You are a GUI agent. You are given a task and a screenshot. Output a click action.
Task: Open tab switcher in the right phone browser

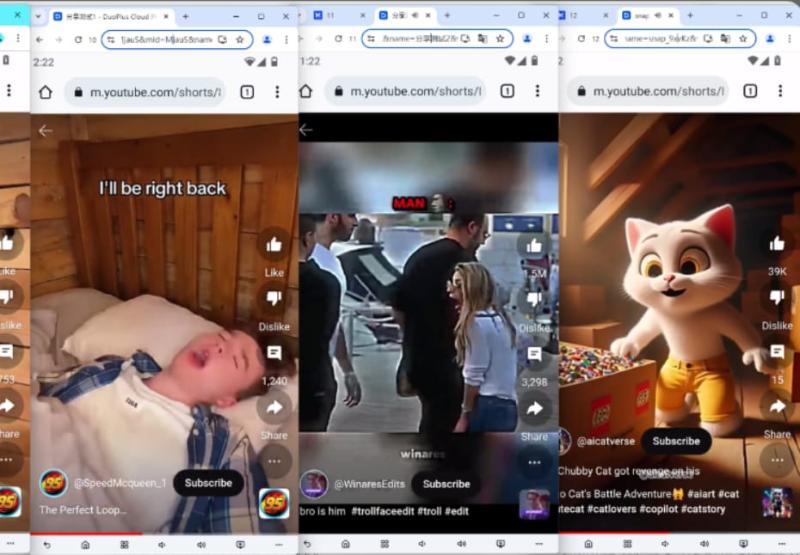[749, 91]
